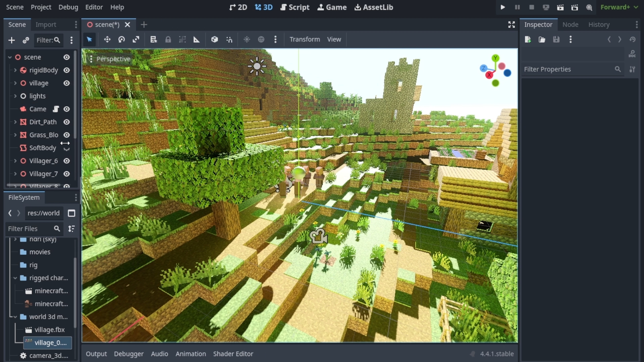
Task: Open the Forward+ renderer dropdown
Action: pyautogui.click(x=619, y=7)
